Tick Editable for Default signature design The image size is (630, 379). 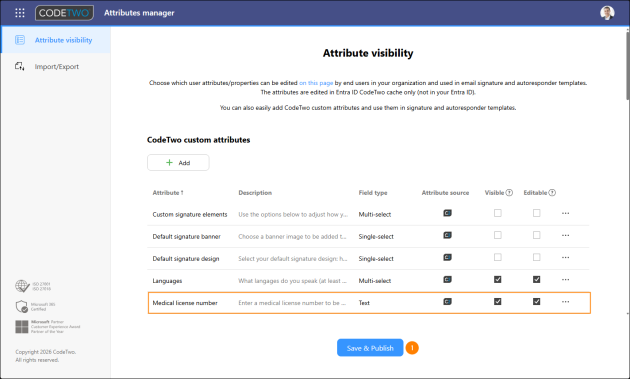point(536,257)
